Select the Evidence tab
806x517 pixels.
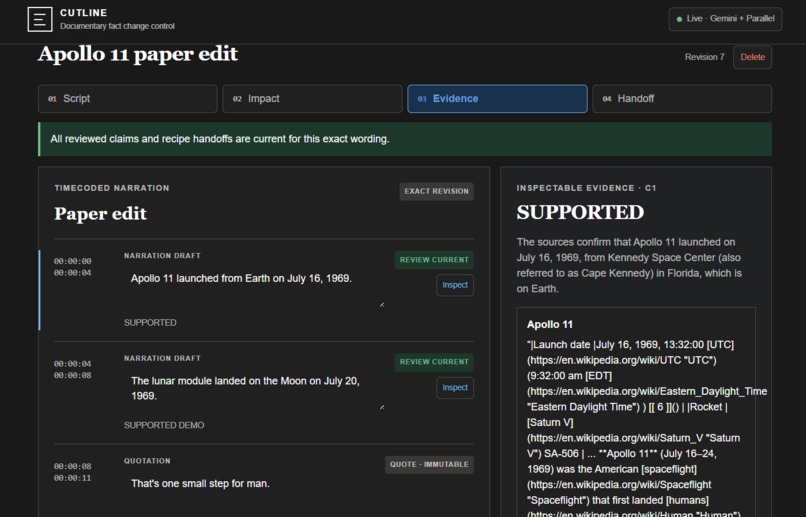click(x=497, y=99)
